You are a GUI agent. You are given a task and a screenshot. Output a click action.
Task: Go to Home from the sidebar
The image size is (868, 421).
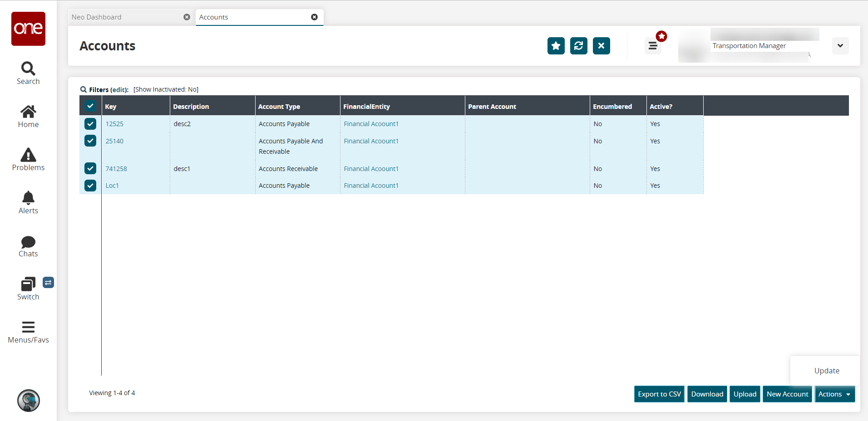[28, 112]
